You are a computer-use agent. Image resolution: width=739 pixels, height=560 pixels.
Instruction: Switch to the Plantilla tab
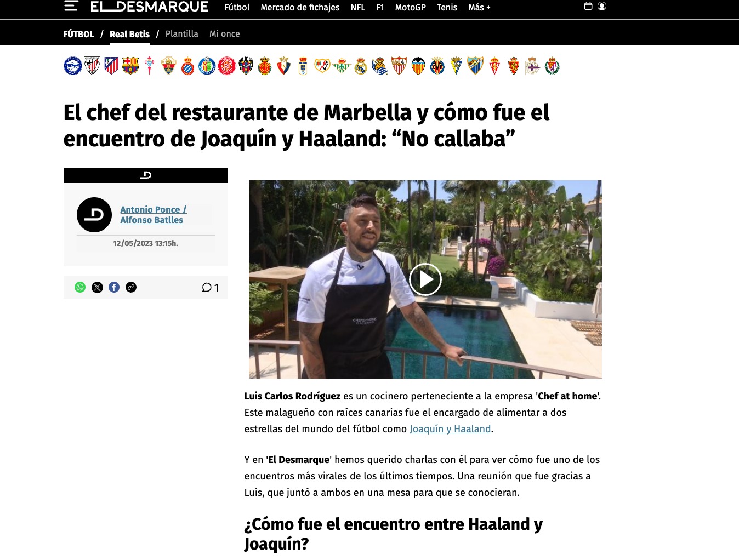[181, 33]
